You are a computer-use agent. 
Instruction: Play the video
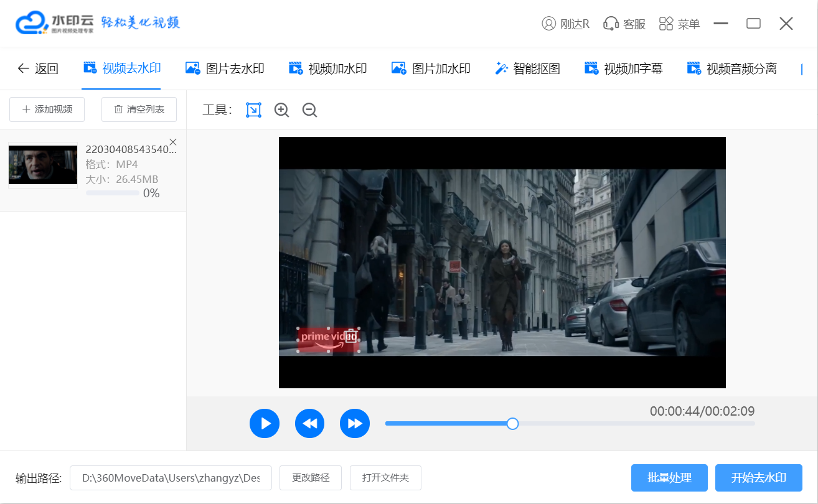coord(265,424)
